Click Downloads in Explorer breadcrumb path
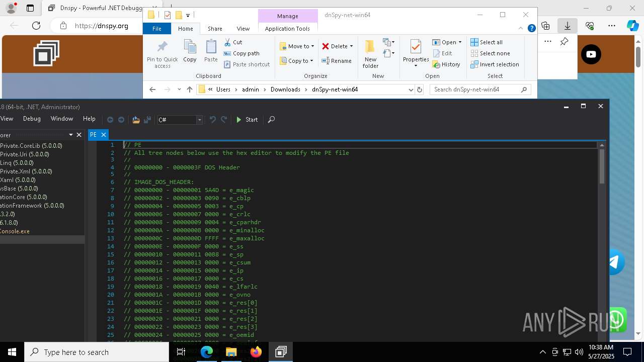Viewport: 644px width, 362px height. click(285, 89)
